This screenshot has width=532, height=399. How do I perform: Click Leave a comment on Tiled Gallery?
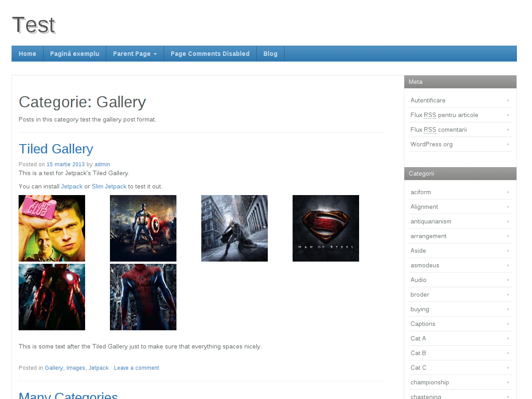coord(136,368)
